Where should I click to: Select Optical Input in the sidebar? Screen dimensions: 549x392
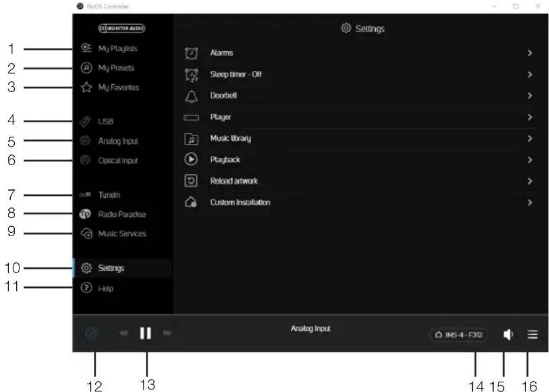click(118, 161)
